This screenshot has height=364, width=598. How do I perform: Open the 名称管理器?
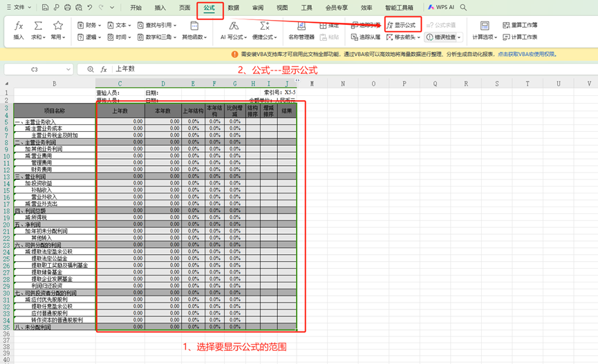click(x=301, y=30)
